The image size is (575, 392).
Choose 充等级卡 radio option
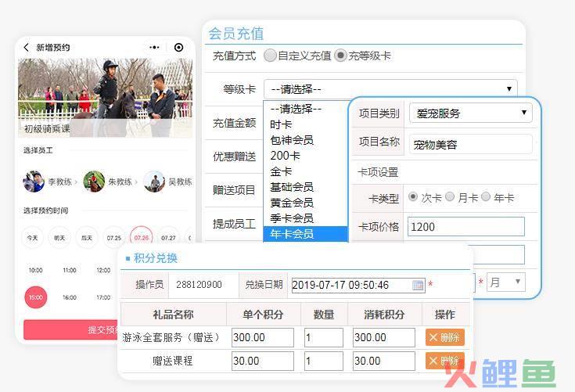tap(340, 56)
